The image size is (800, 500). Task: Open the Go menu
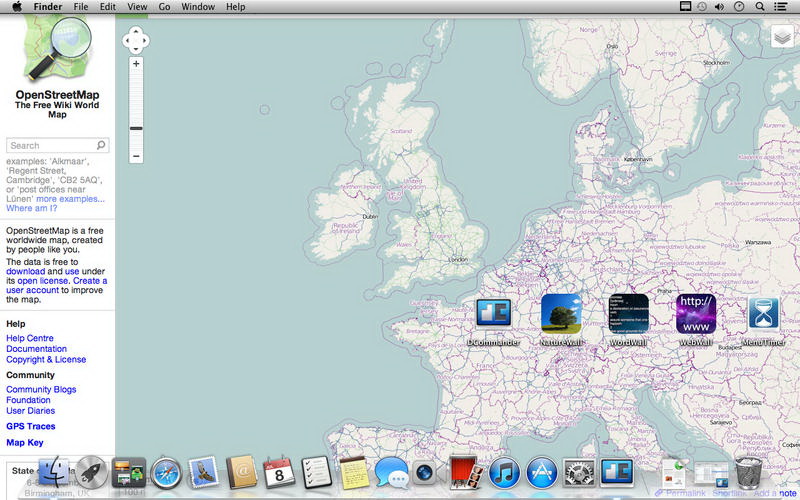click(x=164, y=7)
